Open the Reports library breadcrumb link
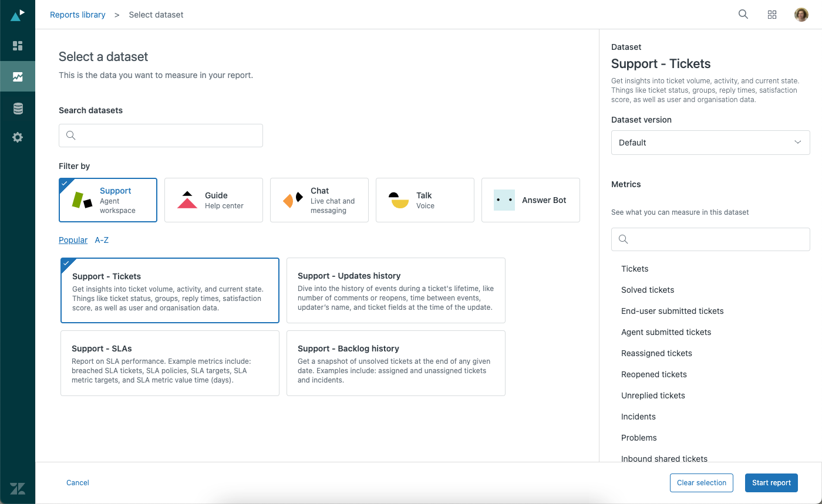The height and width of the screenshot is (504, 822). pyautogui.click(x=78, y=14)
